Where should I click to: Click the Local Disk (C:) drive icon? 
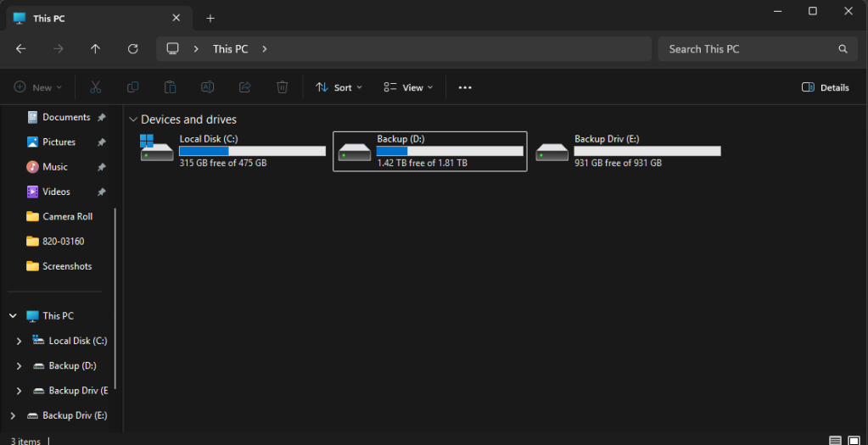coord(157,148)
